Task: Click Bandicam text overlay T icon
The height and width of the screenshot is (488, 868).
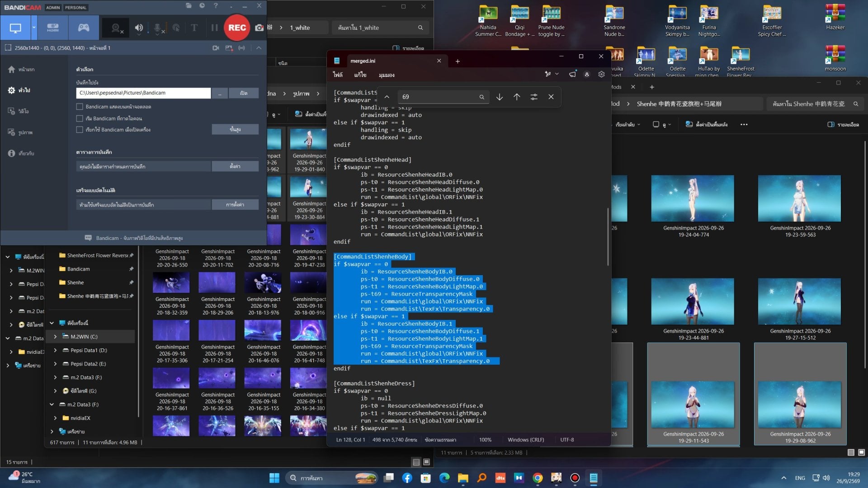Action: coord(194,28)
